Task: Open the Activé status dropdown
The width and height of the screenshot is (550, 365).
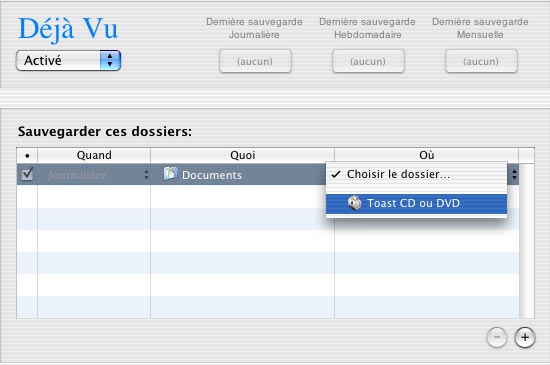Action: click(x=68, y=60)
